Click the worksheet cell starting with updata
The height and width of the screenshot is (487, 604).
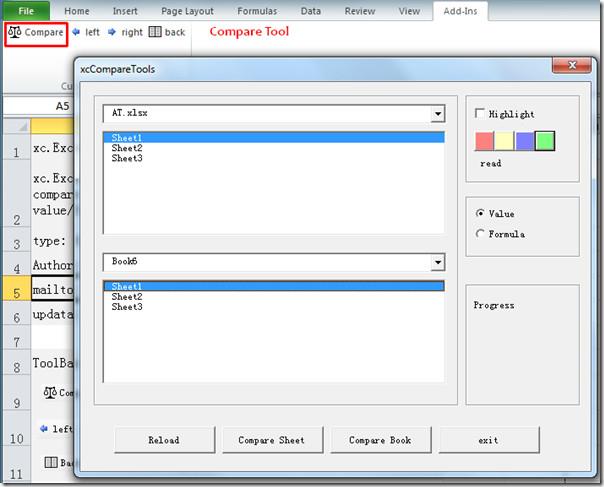52,314
